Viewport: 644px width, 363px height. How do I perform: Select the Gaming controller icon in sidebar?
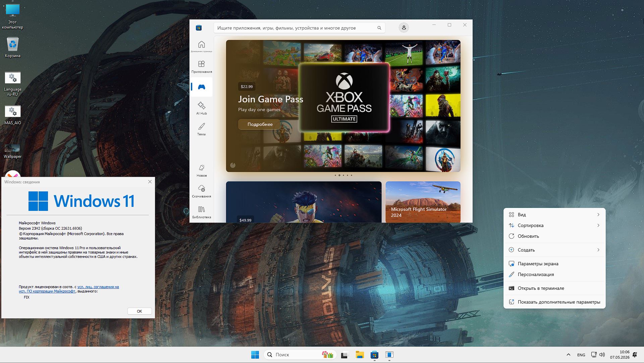[x=201, y=87]
